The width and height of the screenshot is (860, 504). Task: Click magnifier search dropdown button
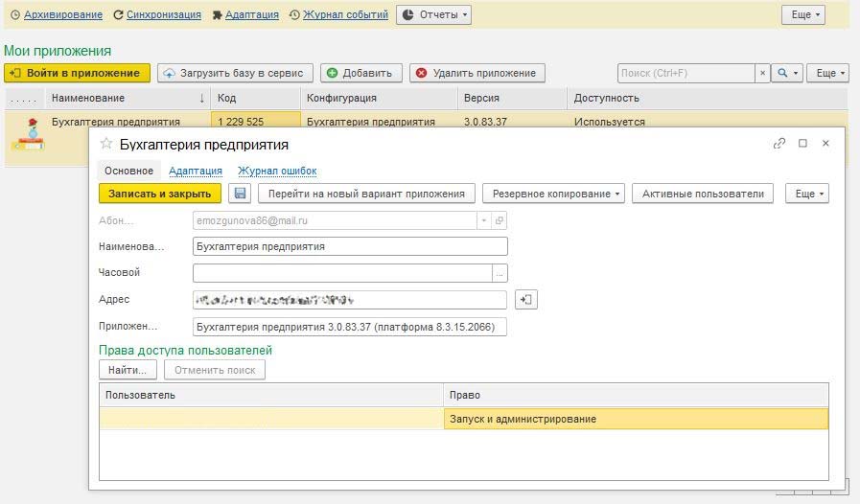click(787, 74)
